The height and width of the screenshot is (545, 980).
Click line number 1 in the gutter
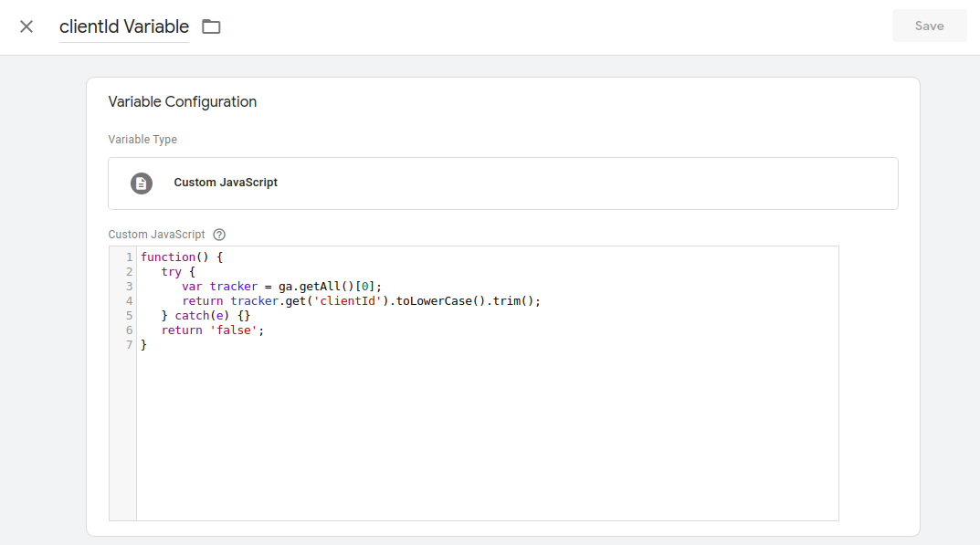pos(130,257)
